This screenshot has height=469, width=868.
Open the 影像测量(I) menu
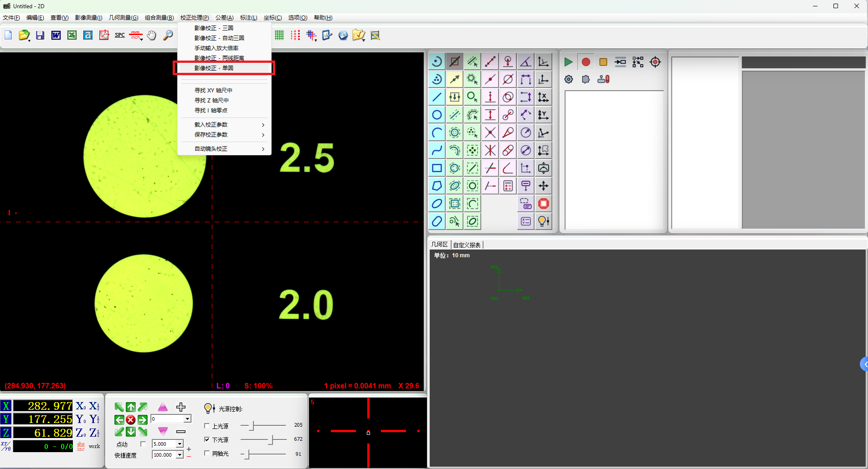[89, 18]
